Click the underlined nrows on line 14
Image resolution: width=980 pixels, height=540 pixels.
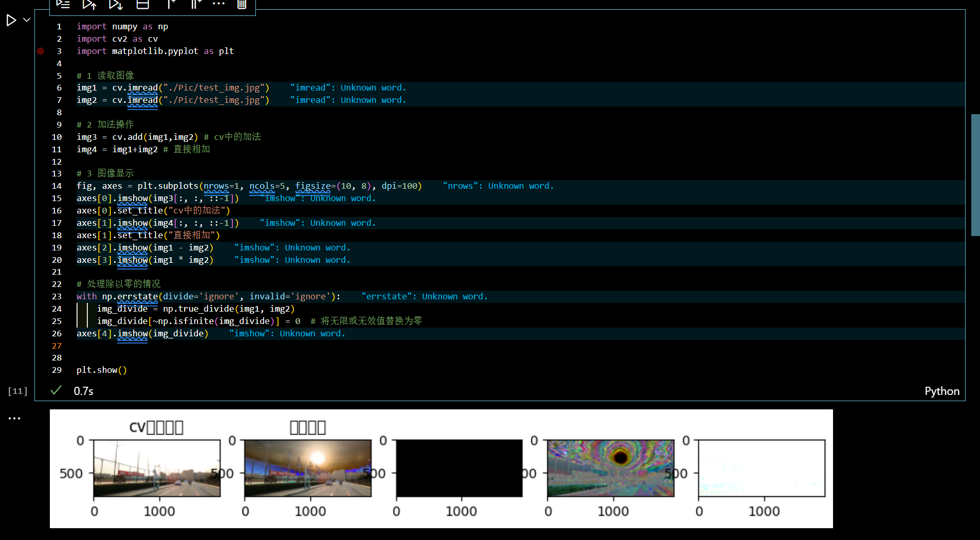[x=216, y=186]
